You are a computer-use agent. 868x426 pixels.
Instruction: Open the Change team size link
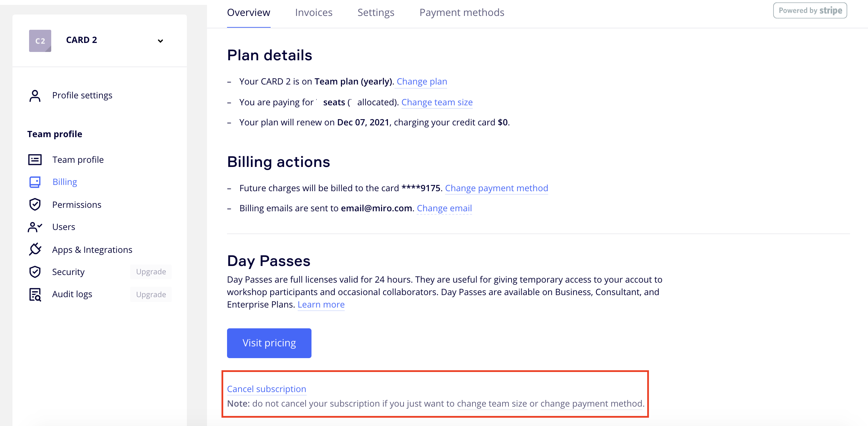pyautogui.click(x=437, y=102)
